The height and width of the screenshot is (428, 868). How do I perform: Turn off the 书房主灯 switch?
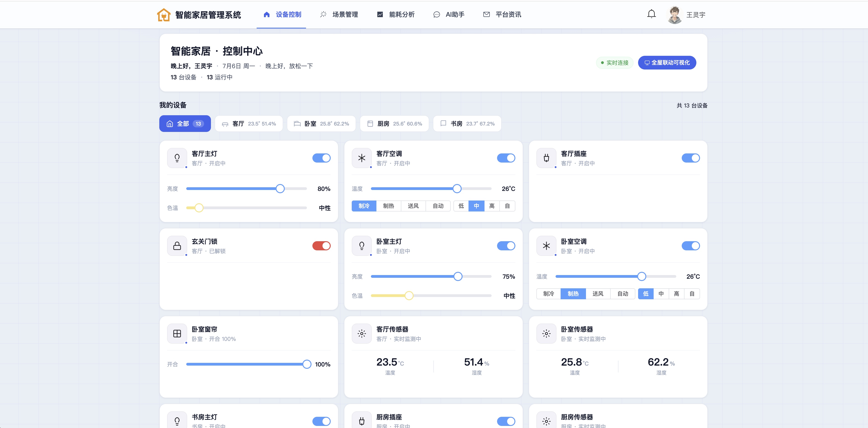pyautogui.click(x=321, y=421)
